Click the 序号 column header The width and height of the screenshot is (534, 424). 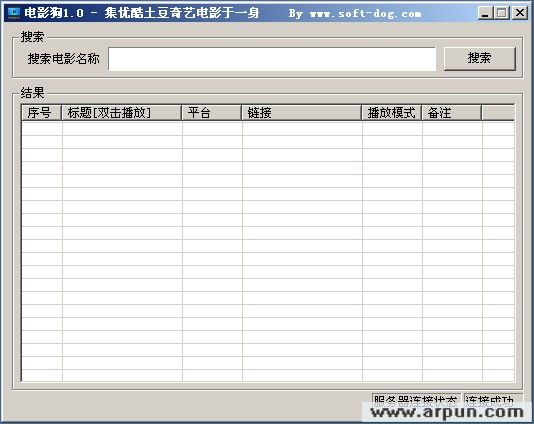pos(41,112)
